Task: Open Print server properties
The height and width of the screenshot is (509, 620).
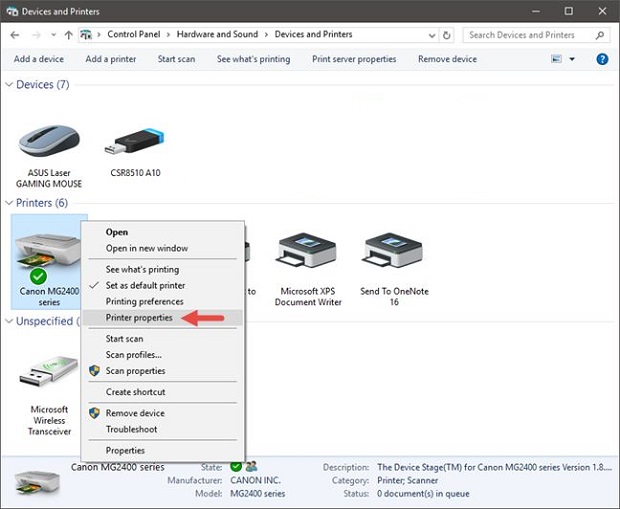Action: click(x=354, y=59)
